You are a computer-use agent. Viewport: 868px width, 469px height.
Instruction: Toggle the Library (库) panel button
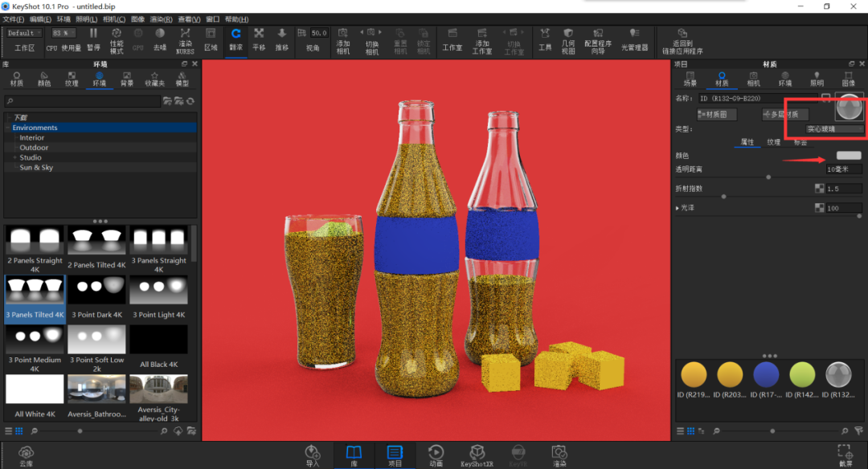click(354, 456)
